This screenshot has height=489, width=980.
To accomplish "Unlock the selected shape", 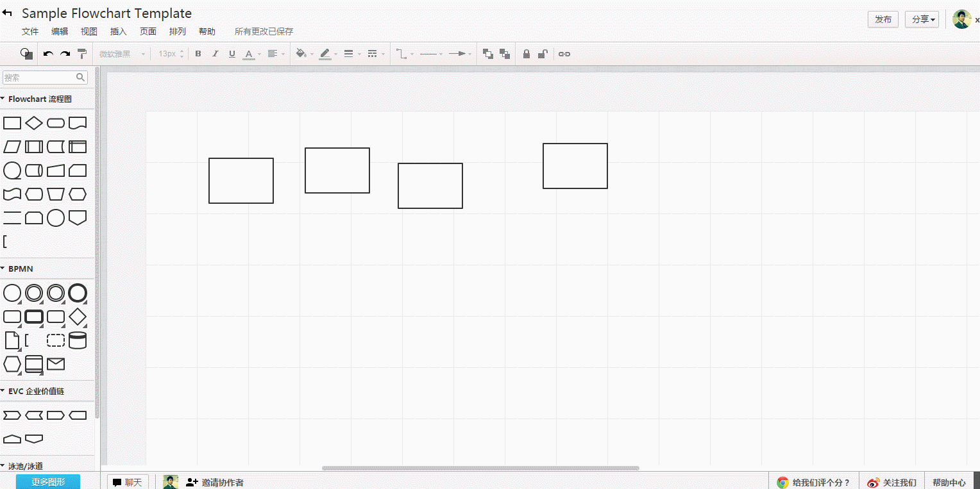I will pos(543,54).
